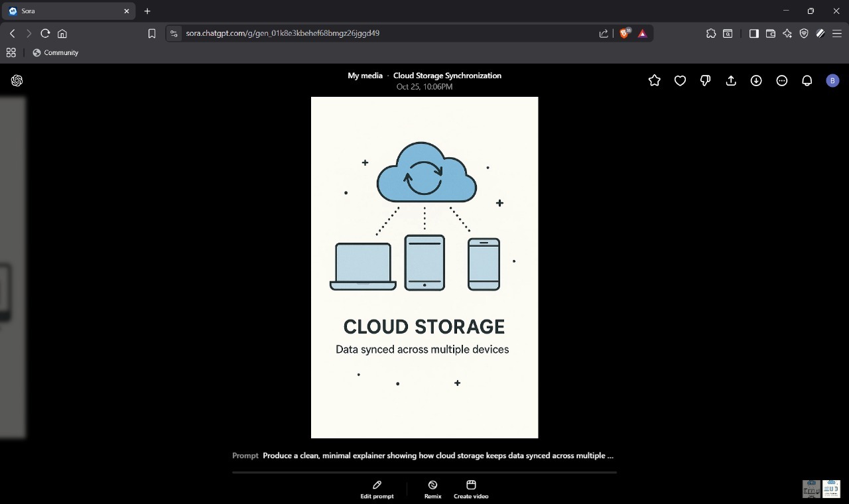Expand the truncated prompt text
The image size is (849, 504).
pyautogui.click(x=438, y=456)
